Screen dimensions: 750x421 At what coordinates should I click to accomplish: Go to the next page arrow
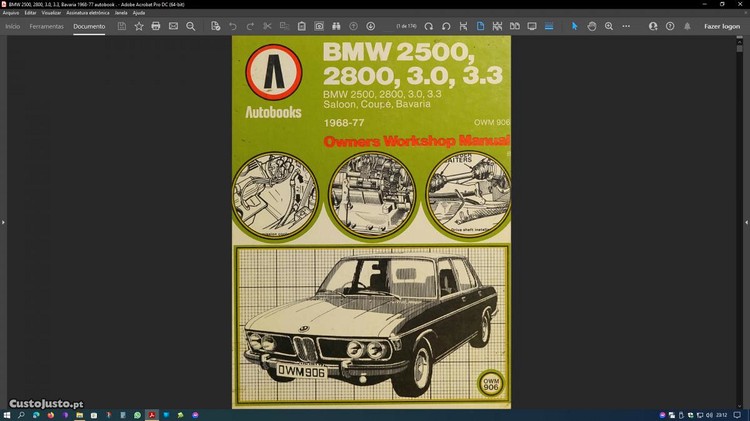[371, 26]
